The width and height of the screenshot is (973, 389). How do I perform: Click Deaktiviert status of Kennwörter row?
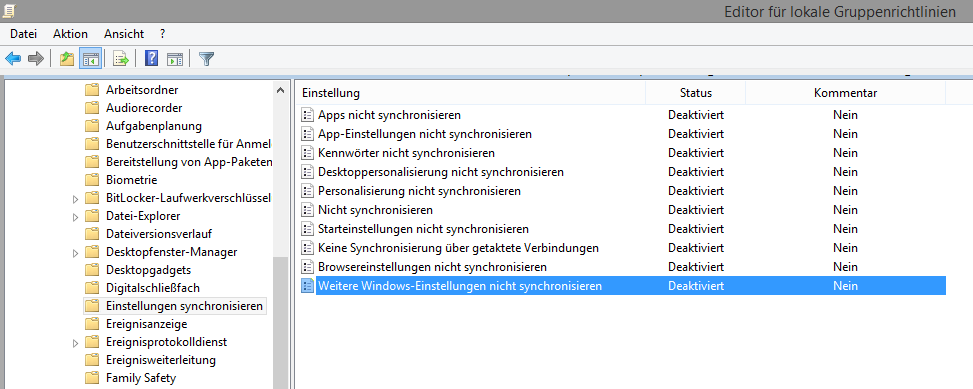[696, 153]
